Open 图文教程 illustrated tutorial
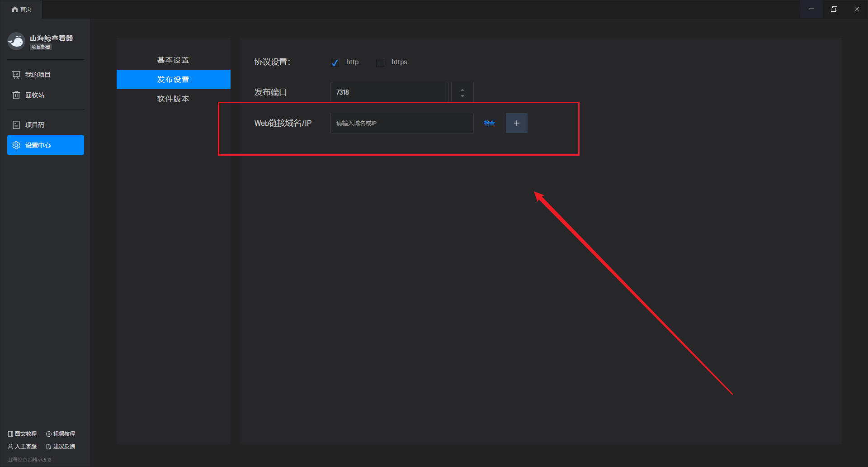Screen dimensions: 868x467 (22, 434)
